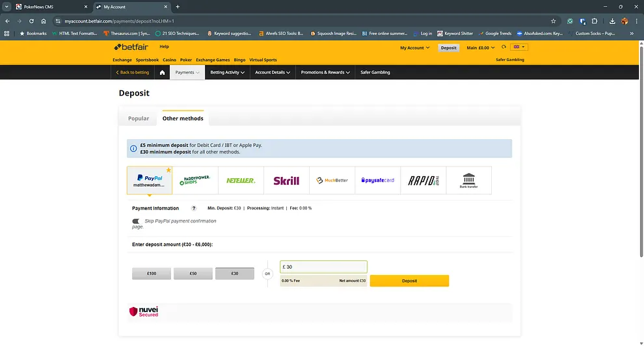Screen dimensions: 644x346
Task: Open Chrome downloads icon
Action: (x=612, y=21)
